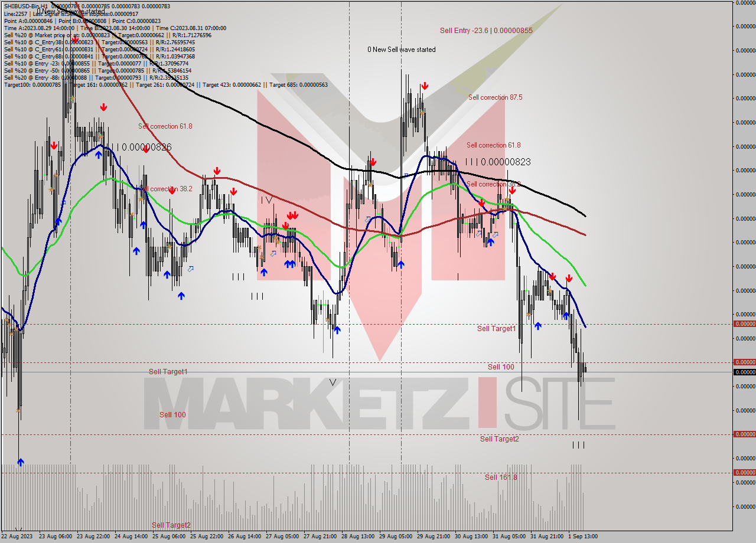Click the 23 Aug 22:00 time axis label
Viewport: 756px width, 543px height.
tap(93, 537)
